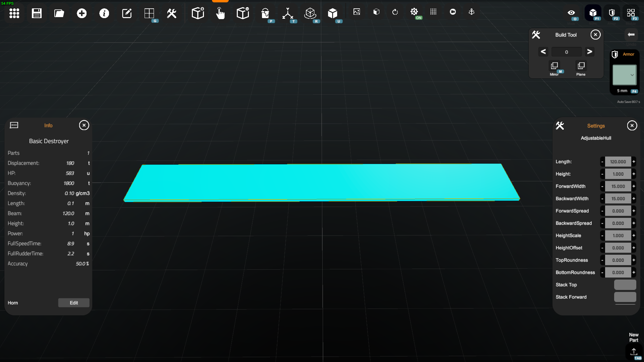This screenshot has width=644, height=362.
Task: Click the anchor icon in toolbar
Action: [x=471, y=12]
